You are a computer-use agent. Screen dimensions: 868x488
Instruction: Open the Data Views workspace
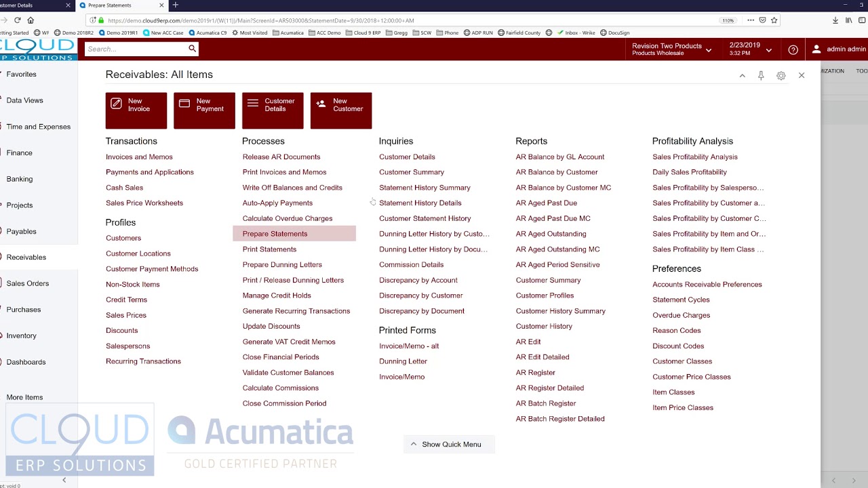(x=24, y=100)
